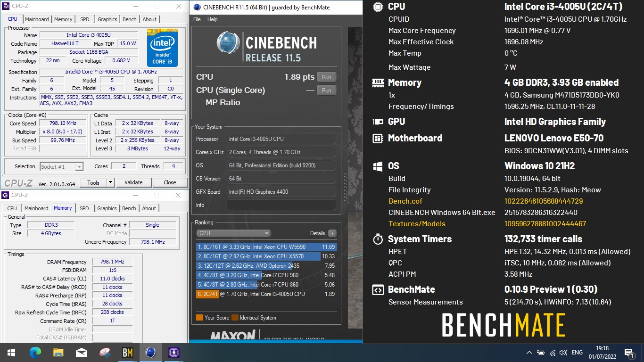Viewport: 644px width, 362px height.
Task: Open the notification center icon
Action: [628, 353]
